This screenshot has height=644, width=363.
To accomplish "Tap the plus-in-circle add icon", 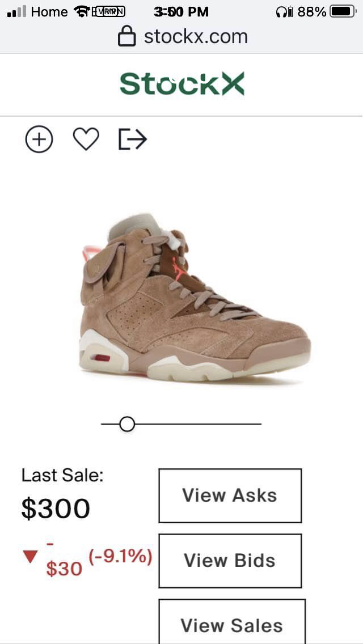I will [39, 139].
